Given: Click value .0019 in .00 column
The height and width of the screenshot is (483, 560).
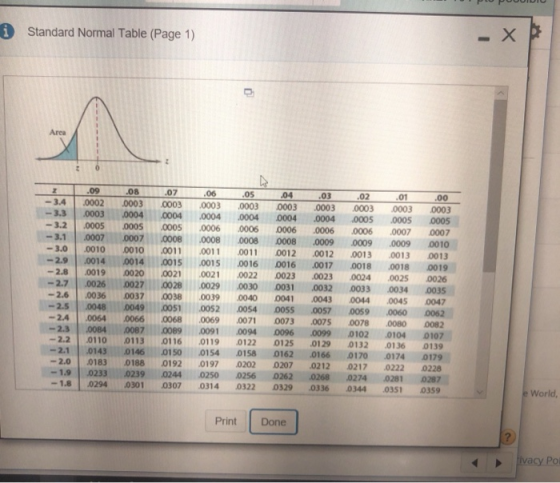Looking at the screenshot, I should click(x=437, y=268).
